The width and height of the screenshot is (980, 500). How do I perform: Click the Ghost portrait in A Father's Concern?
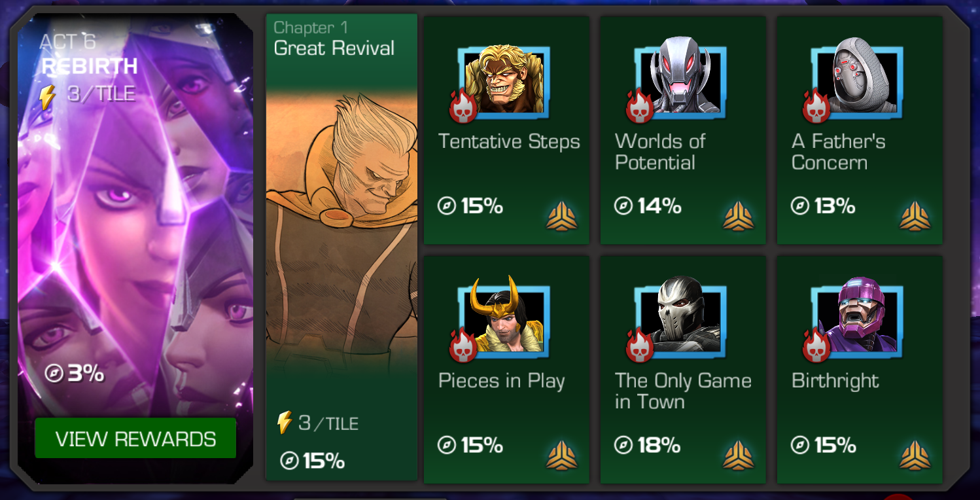click(x=857, y=79)
